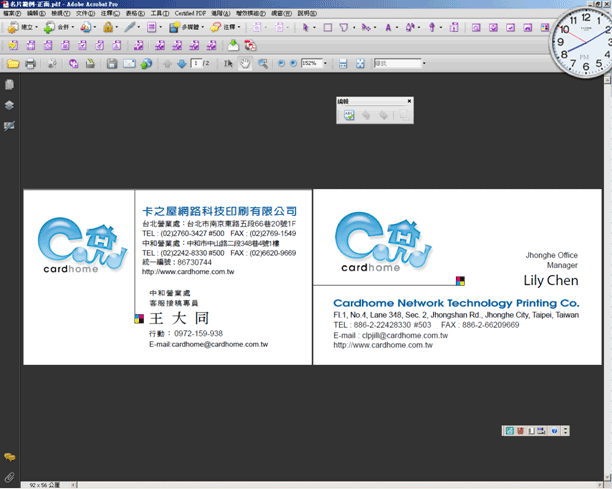Image resolution: width=612 pixels, height=489 pixels.
Task: Click the Print icon
Action: tap(30, 64)
